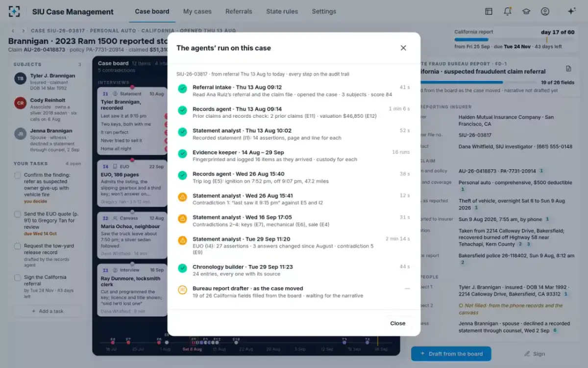Click the status icon for Evidence keeper
588x368 pixels.
point(182,154)
